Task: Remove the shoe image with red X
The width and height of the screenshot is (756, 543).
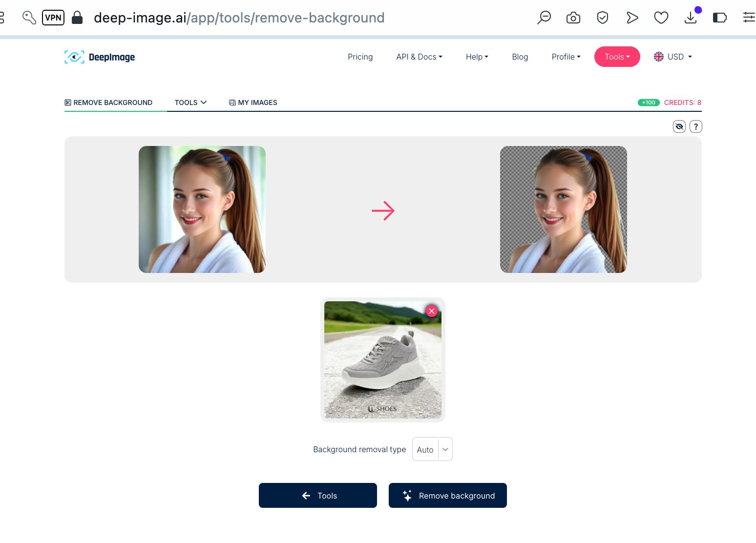Action: tap(431, 311)
